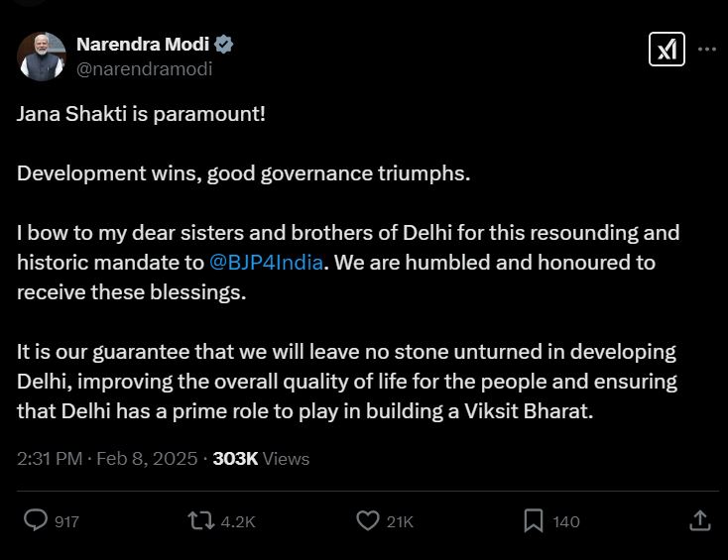The height and width of the screenshot is (560, 728).
Task: Click the blue verified checkmark badge
Action: pyautogui.click(x=225, y=45)
